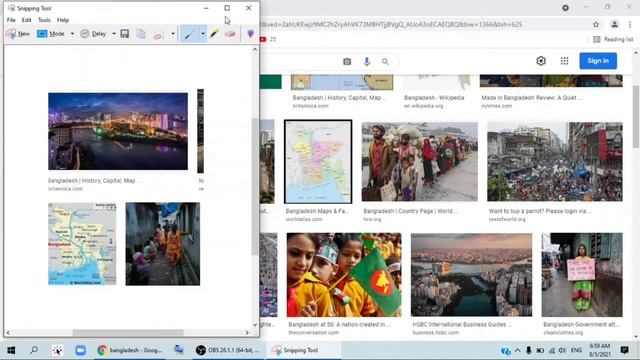This screenshot has width=640, height=360.
Task: Open the Mode button in Snipping Tool
Action: (x=51, y=34)
